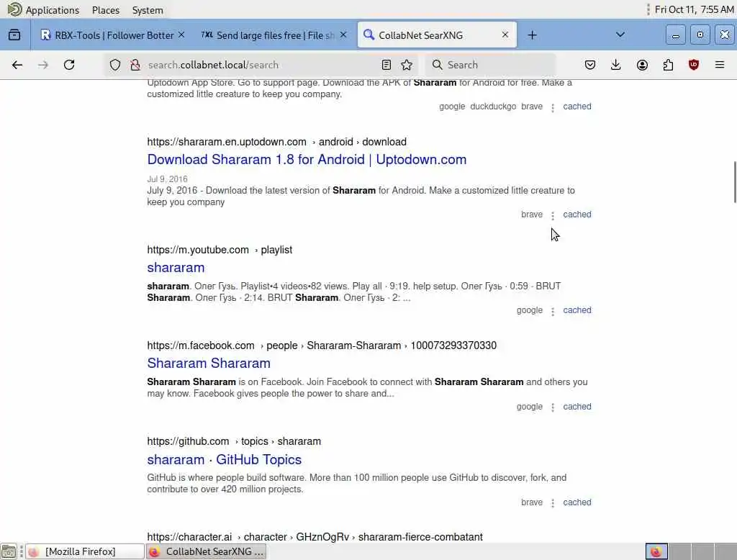The height and width of the screenshot is (560, 737).
Task: Open the System menu
Action: [x=148, y=10]
